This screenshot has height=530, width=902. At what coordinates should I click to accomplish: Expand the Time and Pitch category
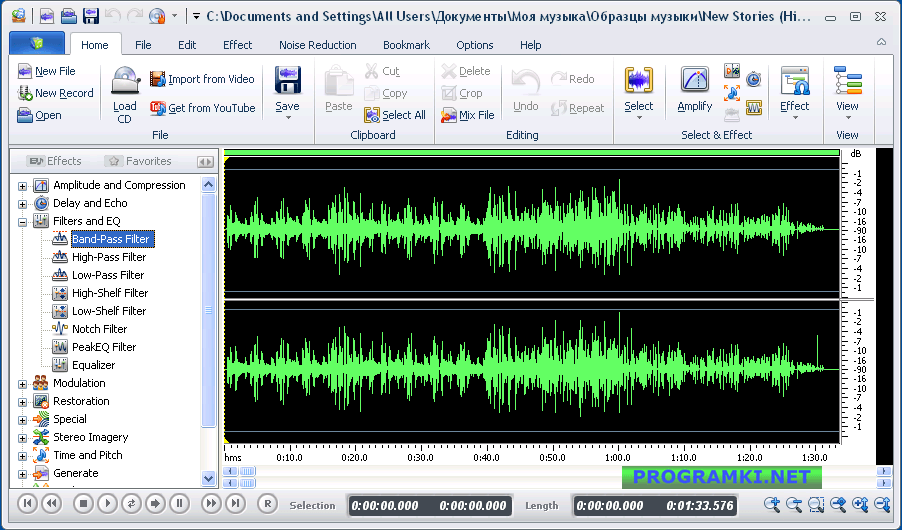[x=22, y=456]
